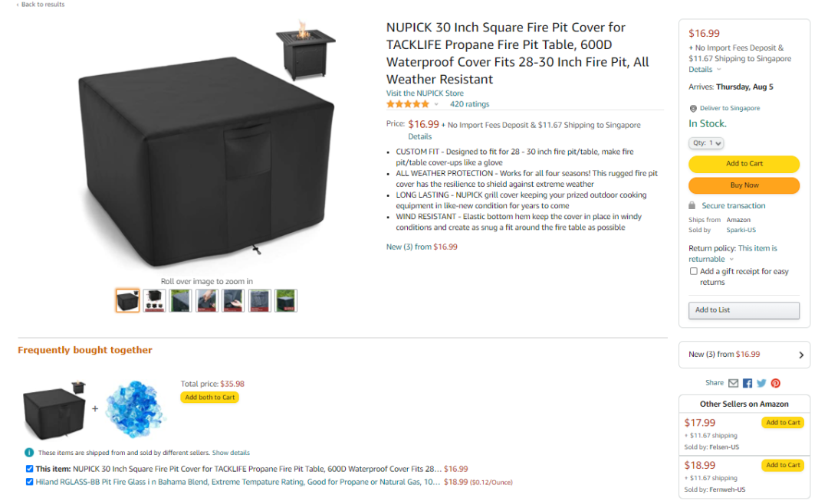Open the Qty quantity dropdown
The image size is (828, 504).
coord(706,143)
